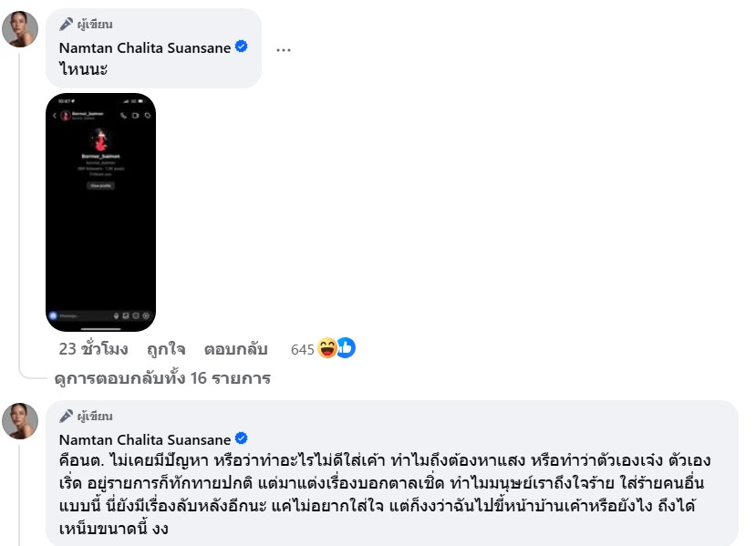Open Namtan Chalita Suansane name on first comment
The image size is (756, 546).
click(145, 47)
